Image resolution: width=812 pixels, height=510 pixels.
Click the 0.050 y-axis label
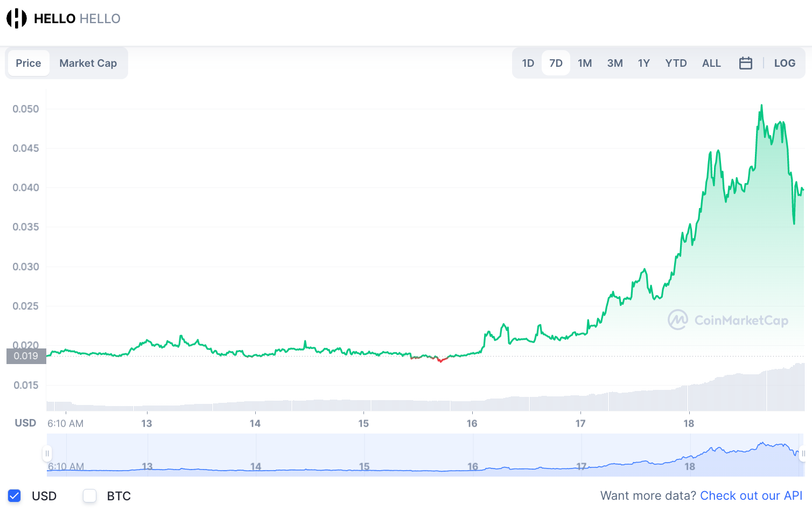(x=26, y=109)
